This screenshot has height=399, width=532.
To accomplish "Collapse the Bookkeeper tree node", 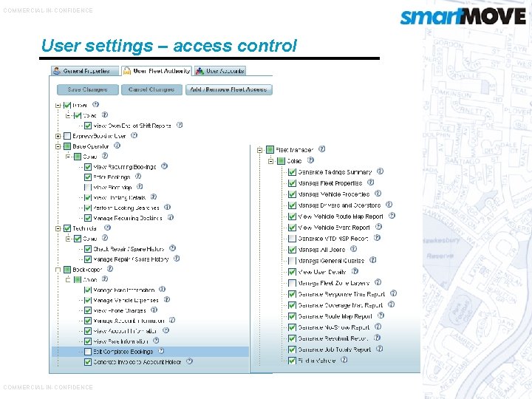I will (58, 270).
